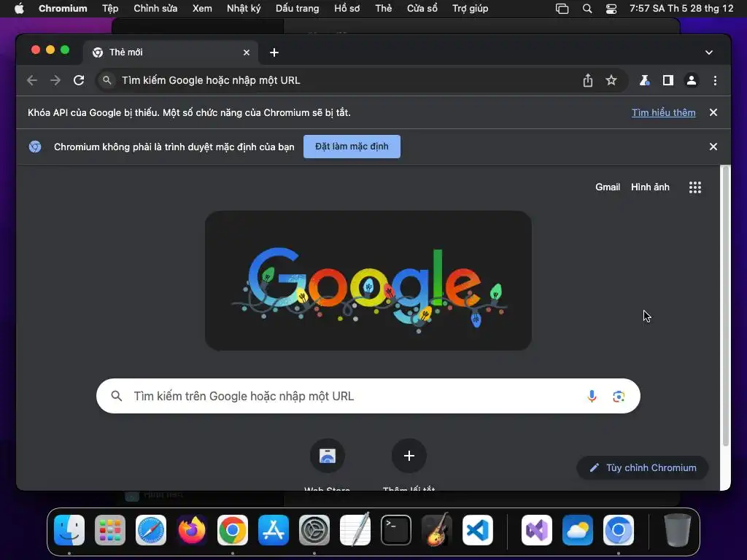
Task: Click the search magnifier in address bar
Action: pyautogui.click(x=107, y=80)
